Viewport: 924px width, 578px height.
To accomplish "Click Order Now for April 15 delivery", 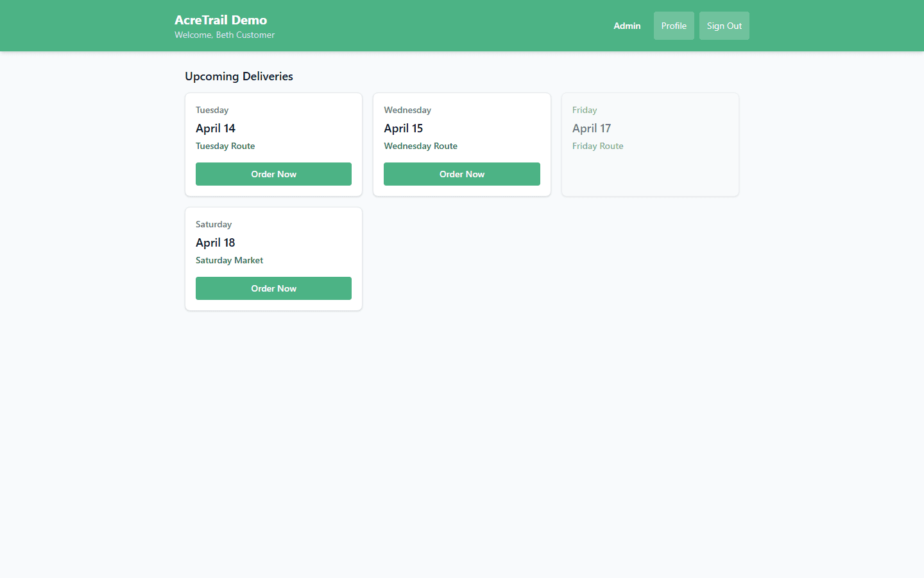I will (x=462, y=174).
